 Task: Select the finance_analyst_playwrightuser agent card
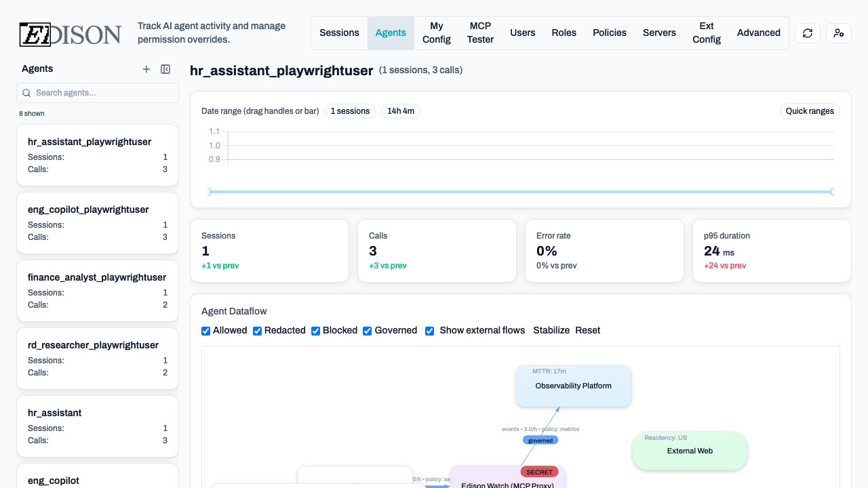pyautogui.click(x=97, y=291)
